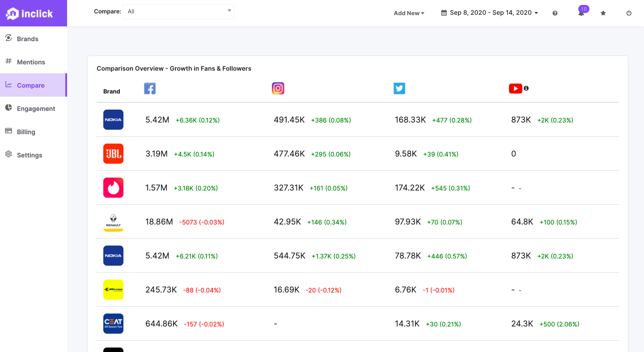Open the Engagement section
The width and height of the screenshot is (644, 352).
pos(33,109)
